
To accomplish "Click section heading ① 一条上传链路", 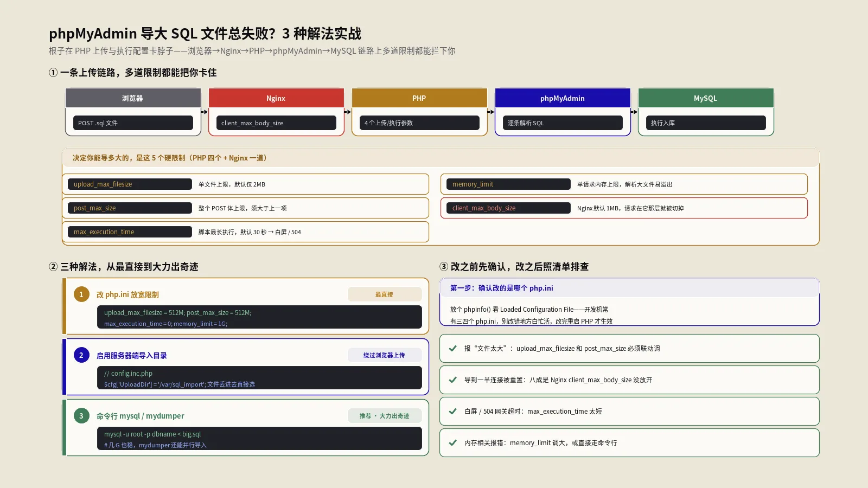I will (x=133, y=73).
